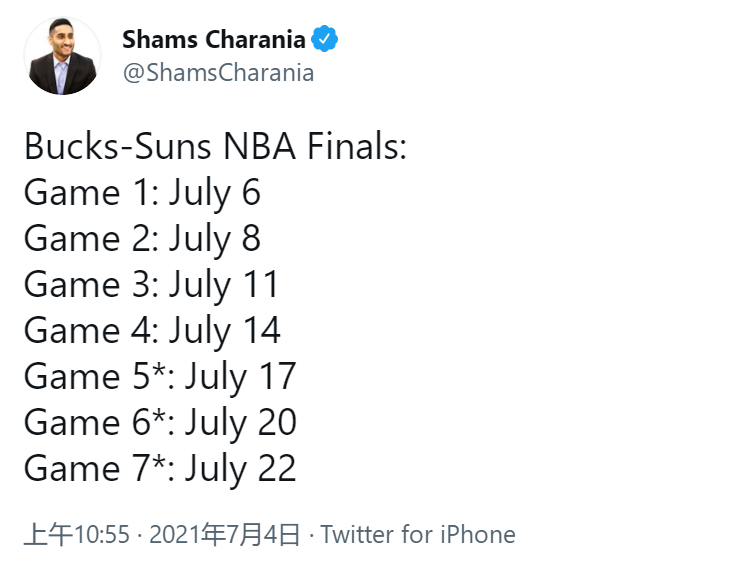
Task: Click the display name "Shams Charania"
Action: 213,40
